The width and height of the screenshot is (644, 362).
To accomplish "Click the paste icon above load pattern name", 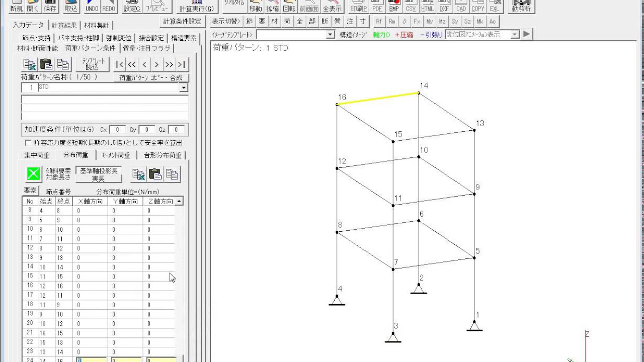I will click(46, 64).
